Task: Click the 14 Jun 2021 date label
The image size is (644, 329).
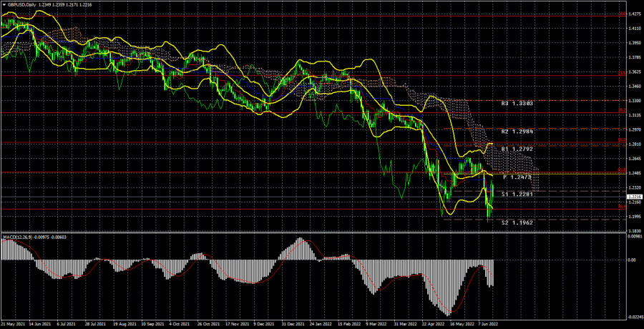Action: [x=41, y=324]
